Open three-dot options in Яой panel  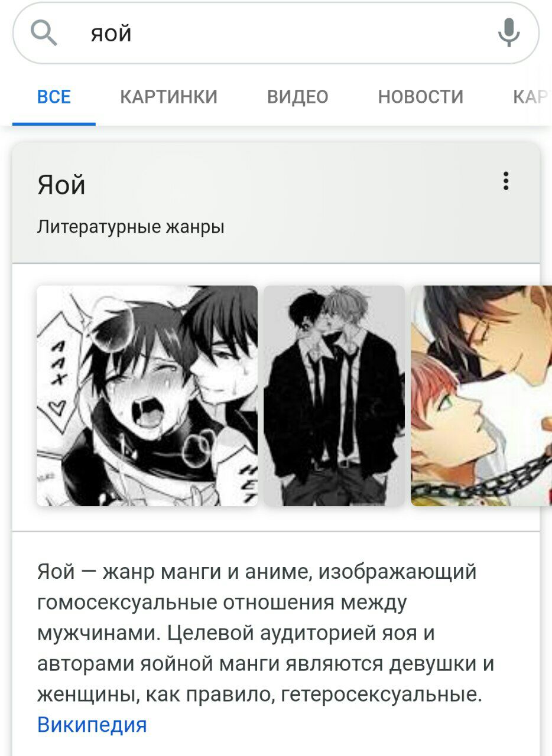[505, 181]
